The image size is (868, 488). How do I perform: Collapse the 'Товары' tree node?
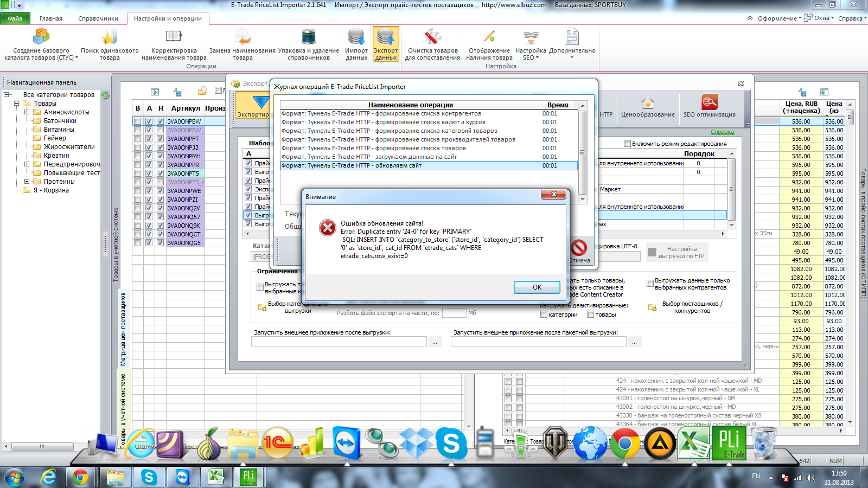17,104
